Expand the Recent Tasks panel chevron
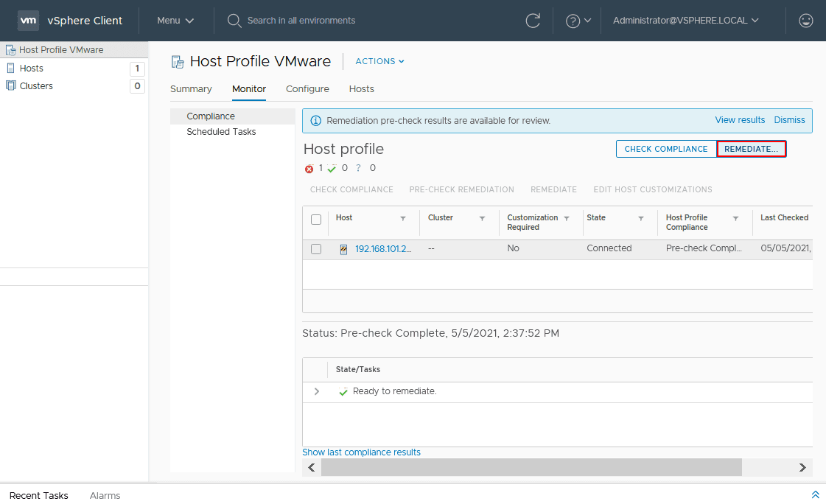826x504 pixels. [x=815, y=494]
